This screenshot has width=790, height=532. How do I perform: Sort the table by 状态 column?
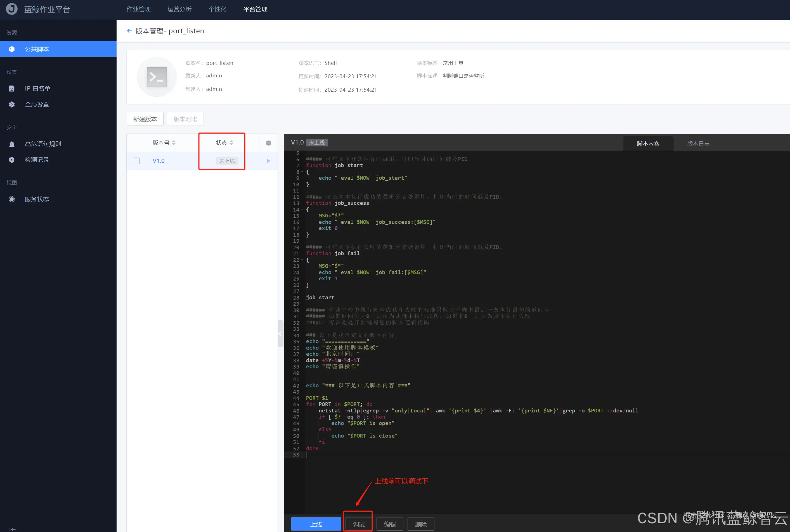pyautogui.click(x=231, y=143)
